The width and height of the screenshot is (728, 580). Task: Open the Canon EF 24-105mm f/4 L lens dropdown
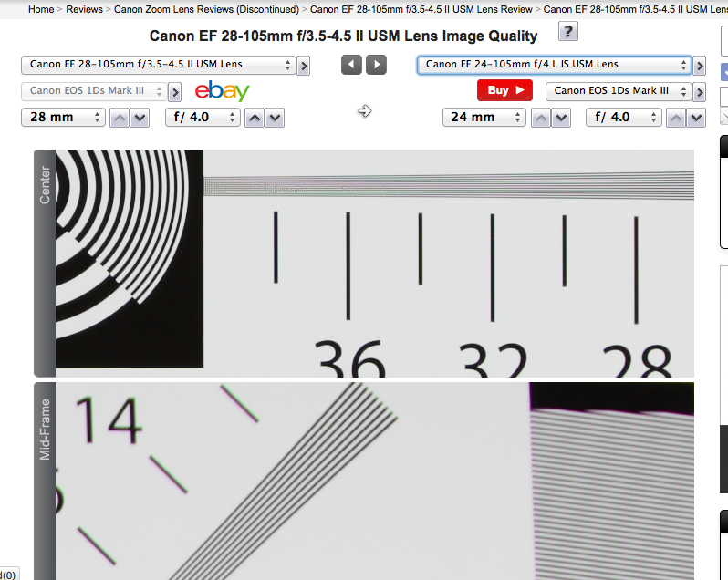(554, 65)
